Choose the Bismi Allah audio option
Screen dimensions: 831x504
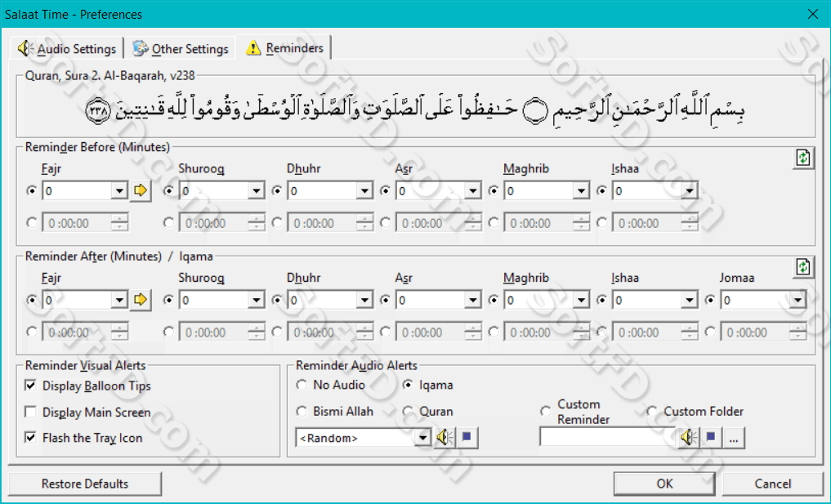[302, 411]
